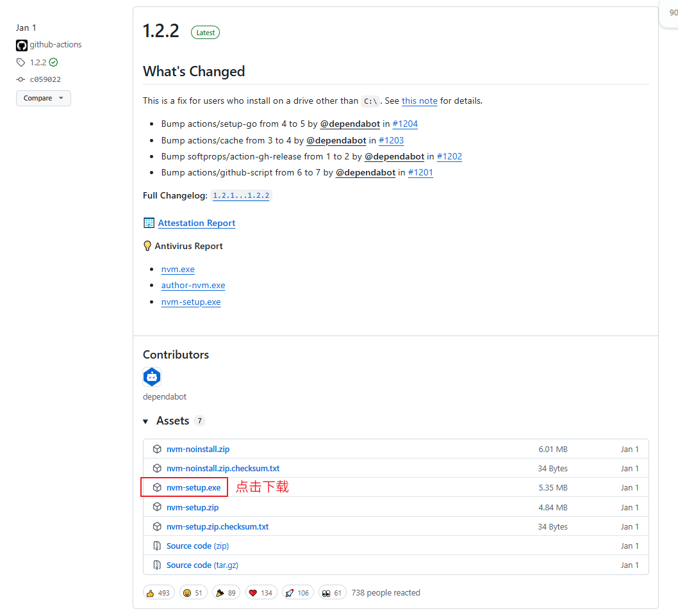Click the Assets count badge 7

(x=199, y=421)
